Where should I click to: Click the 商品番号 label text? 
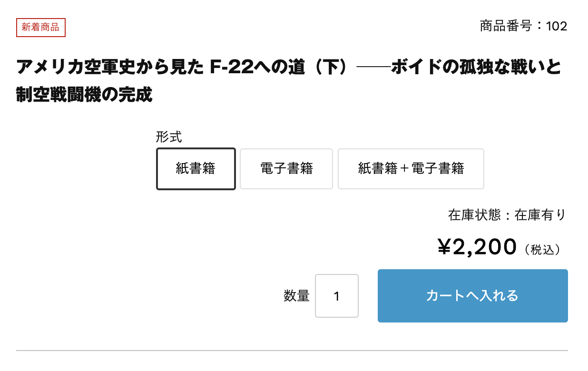[x=506, y=26]
